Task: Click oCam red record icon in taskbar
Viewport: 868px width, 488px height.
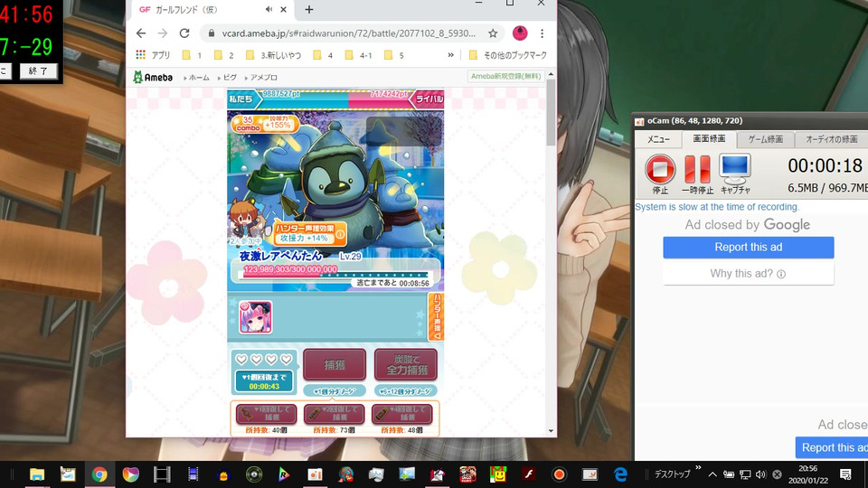Action: 559,474
